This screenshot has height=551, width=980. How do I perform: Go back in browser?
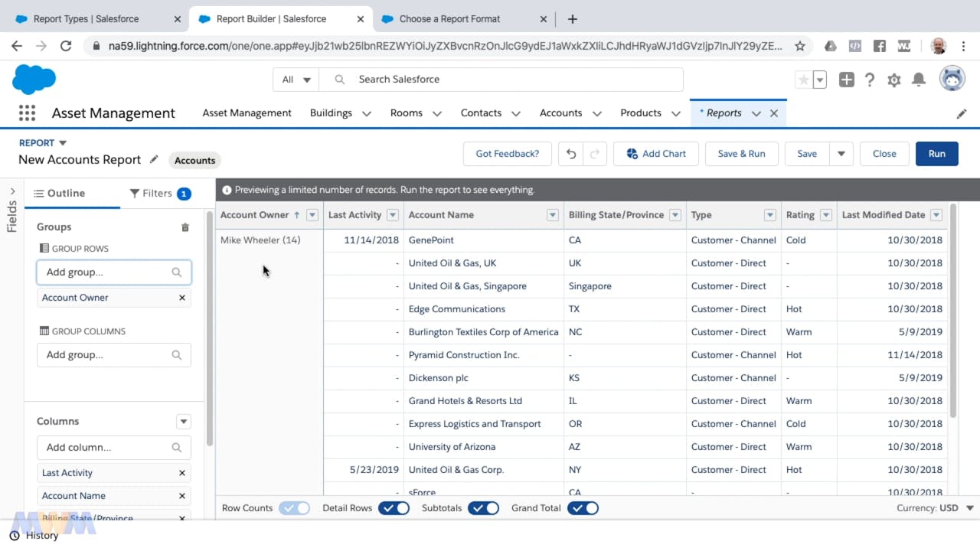tap(17, 46)
